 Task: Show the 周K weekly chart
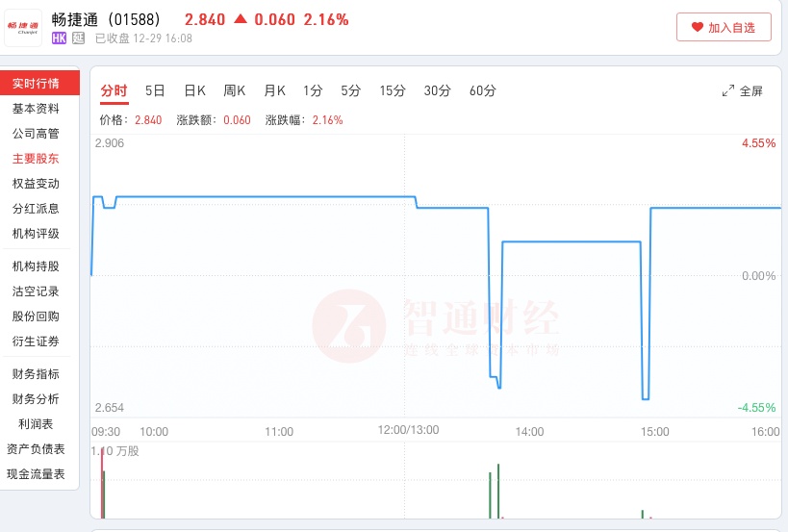tap(234, 91)
